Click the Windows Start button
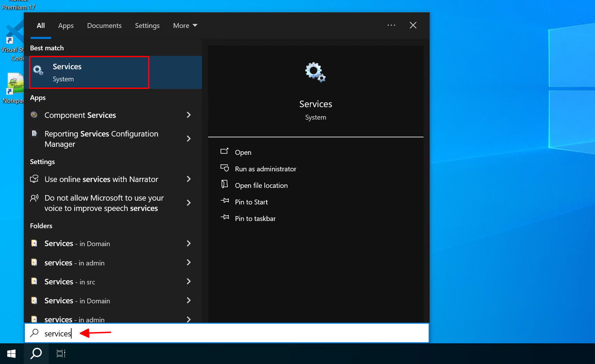The height and width of the screenshot is (364, 595). point(11,354)
